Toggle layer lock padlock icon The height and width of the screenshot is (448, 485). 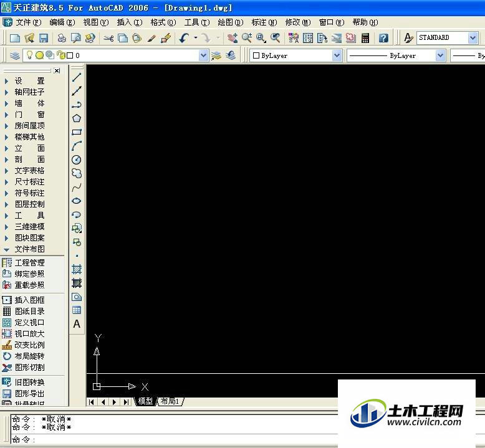61,55
